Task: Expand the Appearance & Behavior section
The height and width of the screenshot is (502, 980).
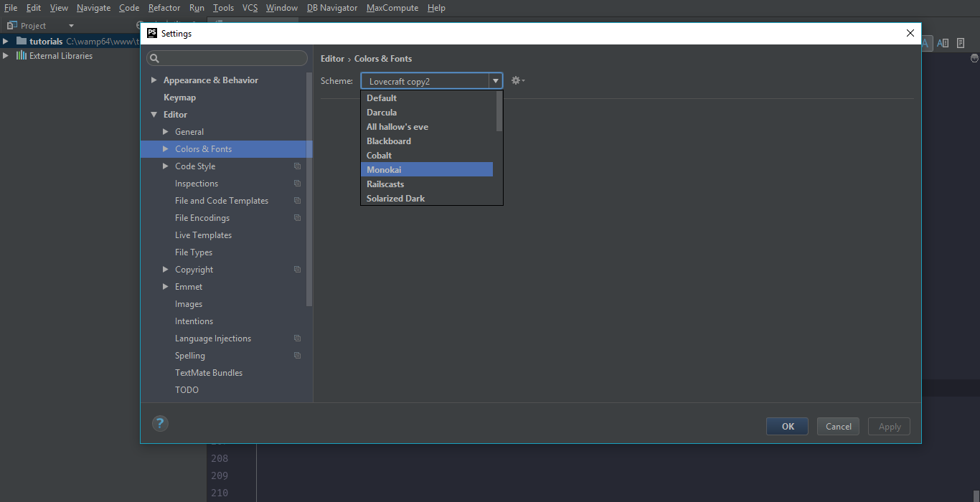Action: [154, 80]
